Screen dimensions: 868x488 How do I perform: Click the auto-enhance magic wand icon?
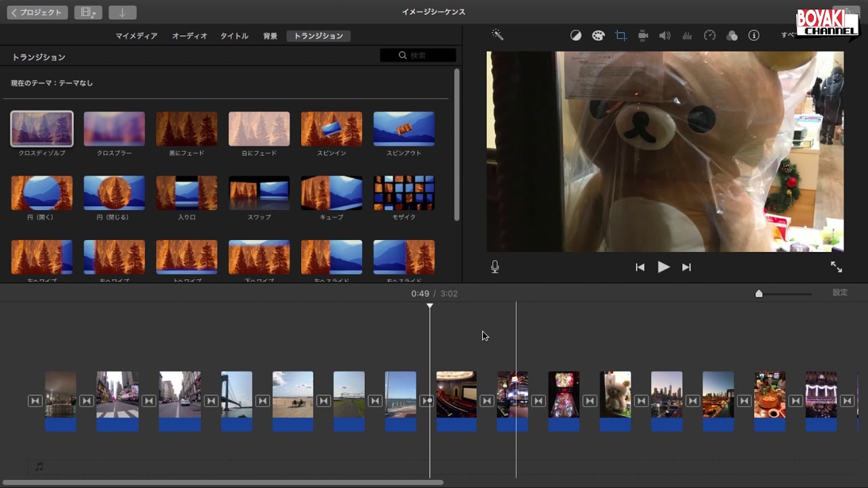point(497,35)
